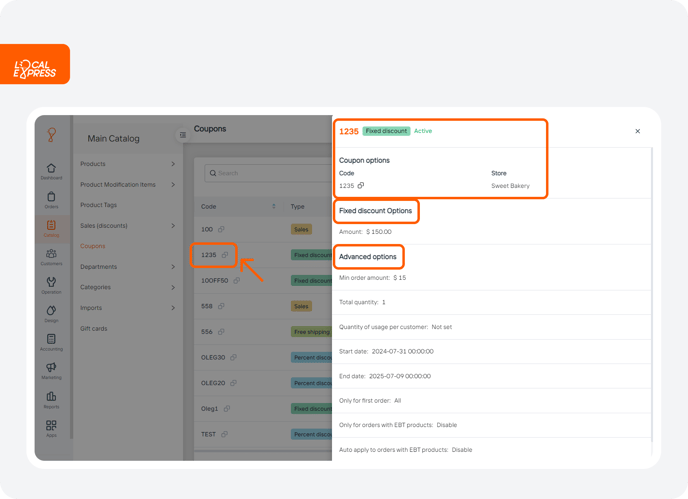This screenshot has width=688, height=499.
Task: Click the Code column header
Action: [208, 206]
